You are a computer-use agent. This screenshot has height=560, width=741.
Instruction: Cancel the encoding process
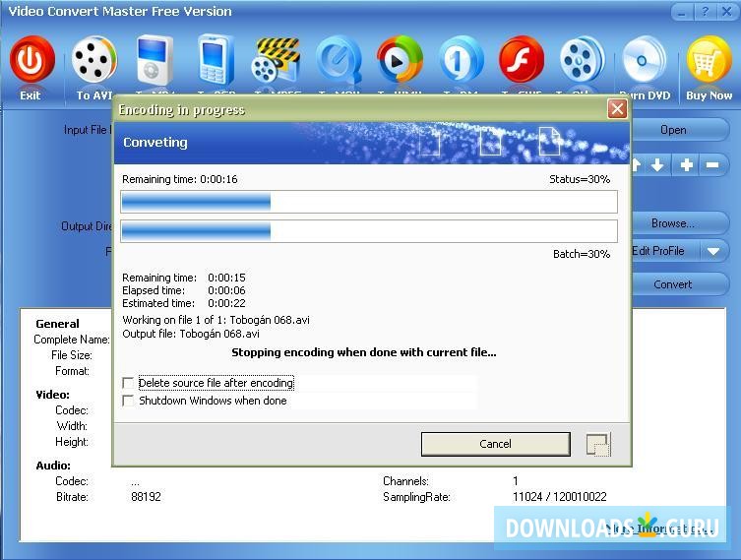point(495,444)
